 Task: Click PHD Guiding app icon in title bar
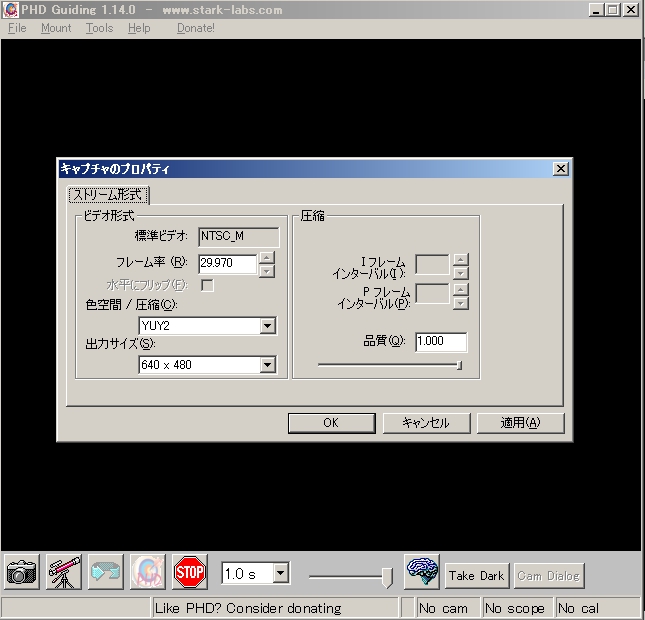(x=10, y=10)
